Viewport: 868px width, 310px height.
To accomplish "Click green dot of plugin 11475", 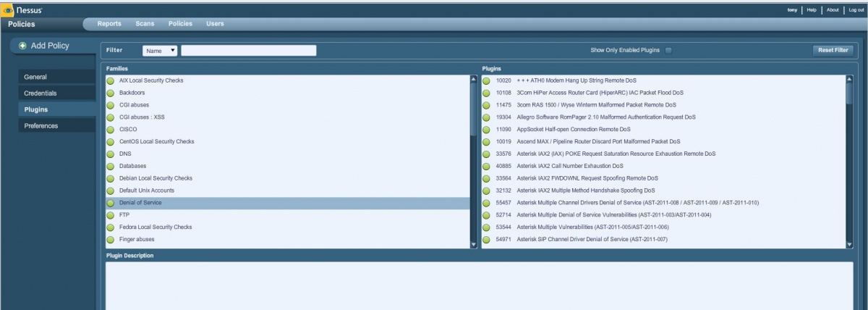I will click(487, 106).
